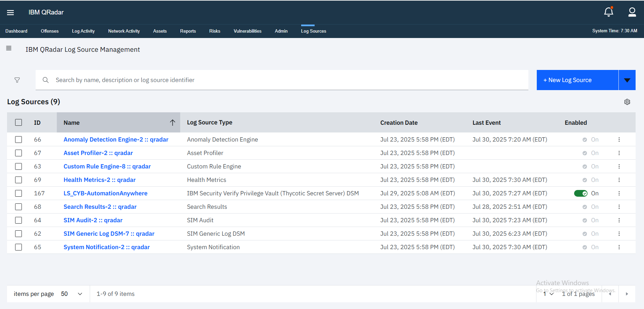Viewport: 644px width, 309px height.
Task: Go to the Offenses tab
Action: [x=49, y=31]
